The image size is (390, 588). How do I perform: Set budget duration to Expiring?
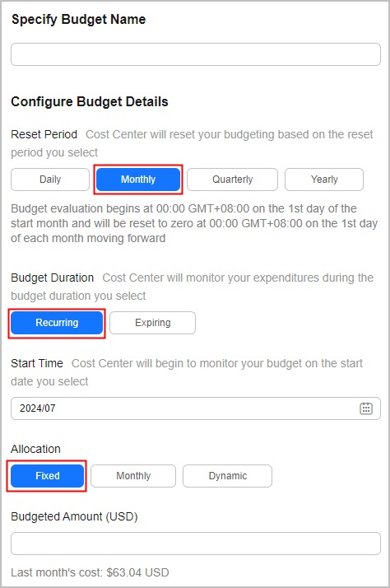point(152,323)
